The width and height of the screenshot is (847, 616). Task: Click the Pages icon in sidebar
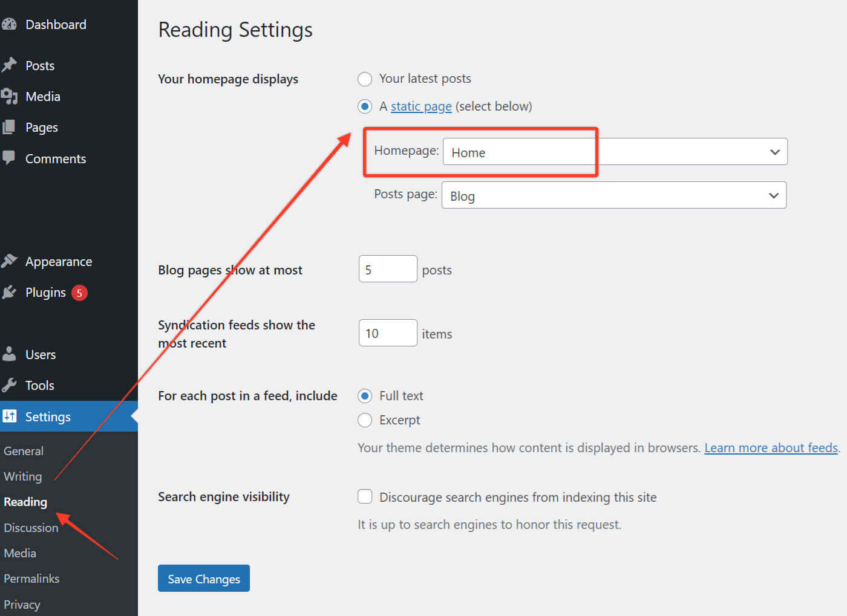pyautogui.click(x=9, y=128)
